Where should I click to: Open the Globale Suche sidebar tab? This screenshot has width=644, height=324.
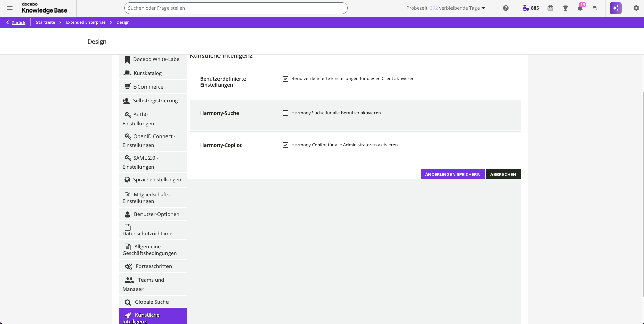click(x=151, y=302)
